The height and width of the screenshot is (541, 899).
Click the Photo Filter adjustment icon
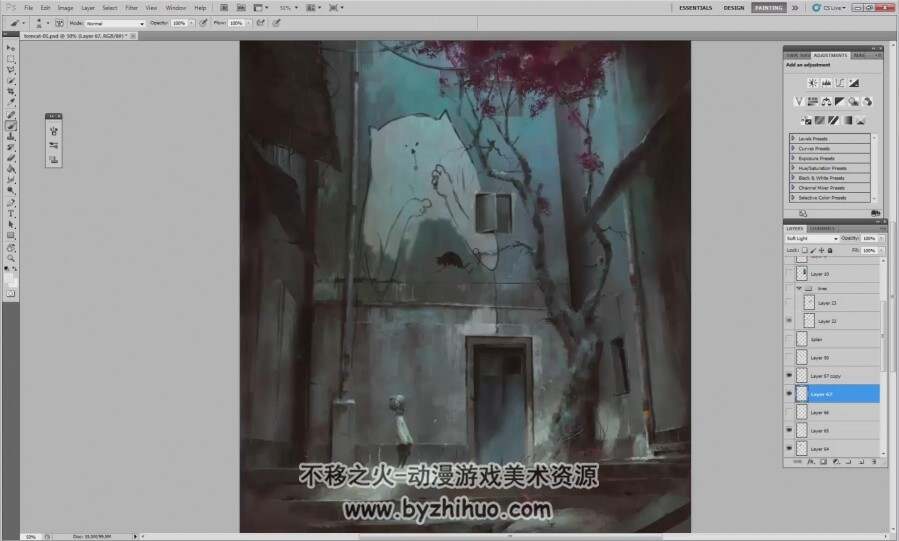pos(854,101)
